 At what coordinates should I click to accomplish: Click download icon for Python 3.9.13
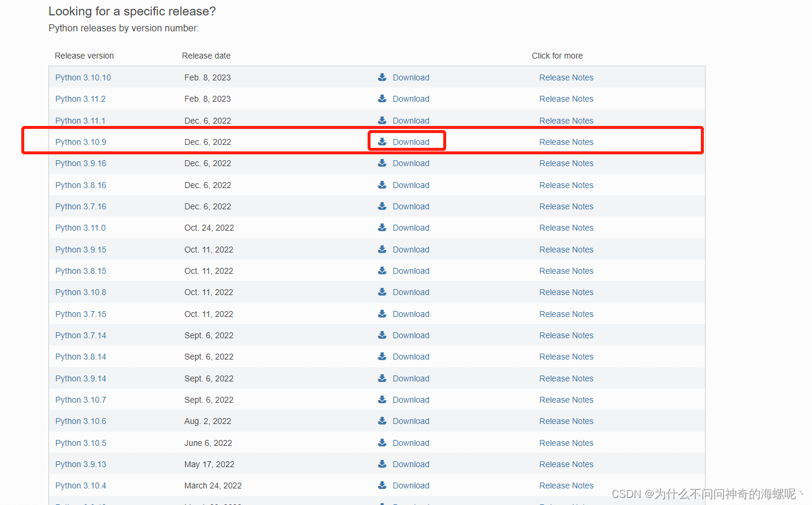pos(382,464)
